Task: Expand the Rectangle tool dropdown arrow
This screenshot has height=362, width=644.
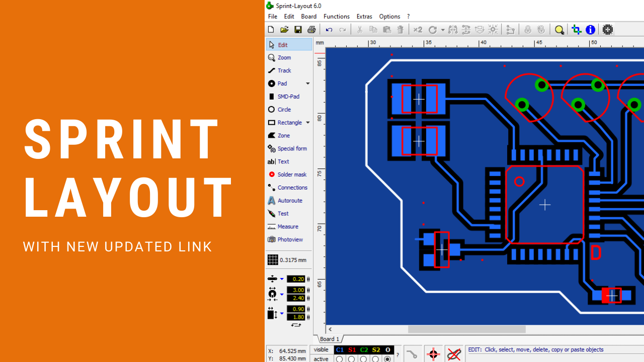Action: pyautogui.click(x=308, y=123)
